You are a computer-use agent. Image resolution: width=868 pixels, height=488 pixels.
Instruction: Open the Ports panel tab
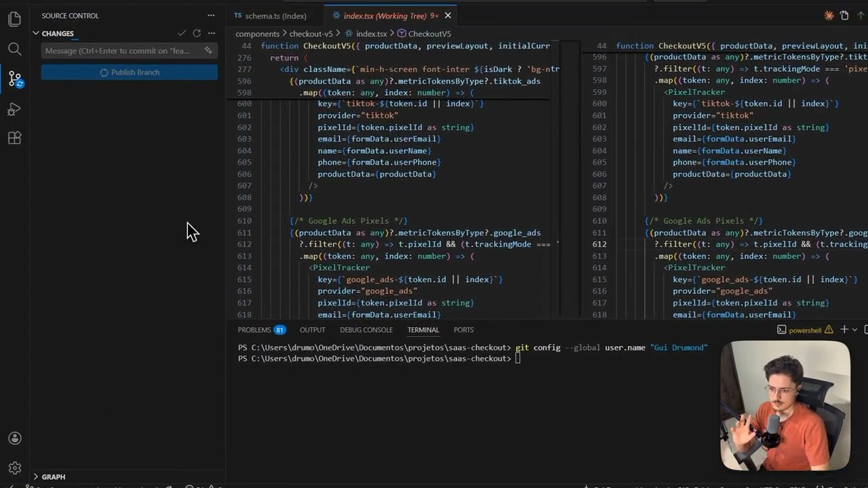pos(464,330)
